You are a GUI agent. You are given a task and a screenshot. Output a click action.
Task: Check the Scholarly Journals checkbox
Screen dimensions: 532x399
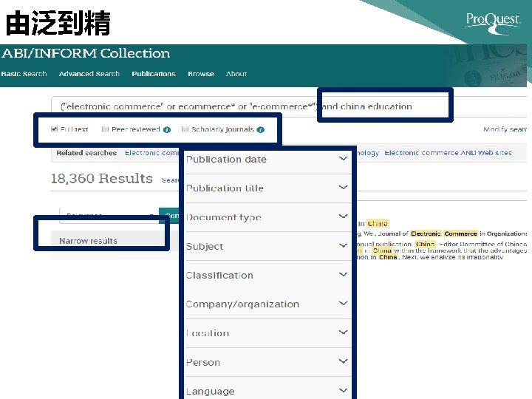(185, 129)
